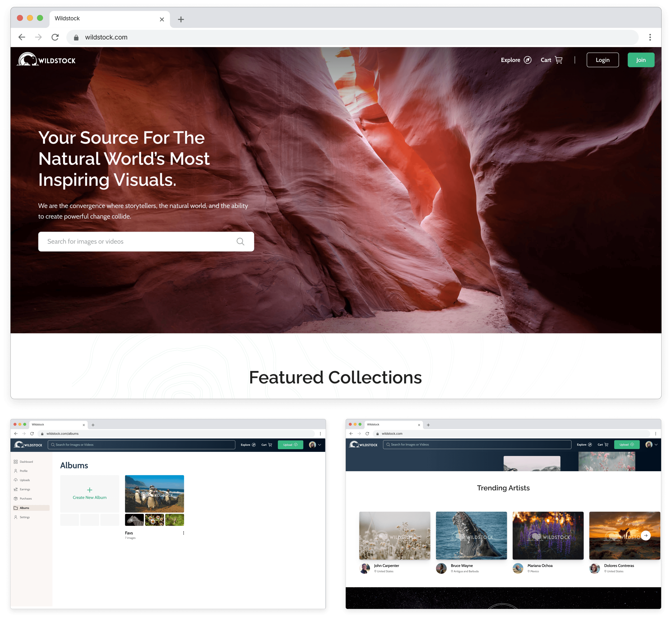Click the search magnifier icon in hero search
This screenshot has width=672, height=617.
click(240, 241)
